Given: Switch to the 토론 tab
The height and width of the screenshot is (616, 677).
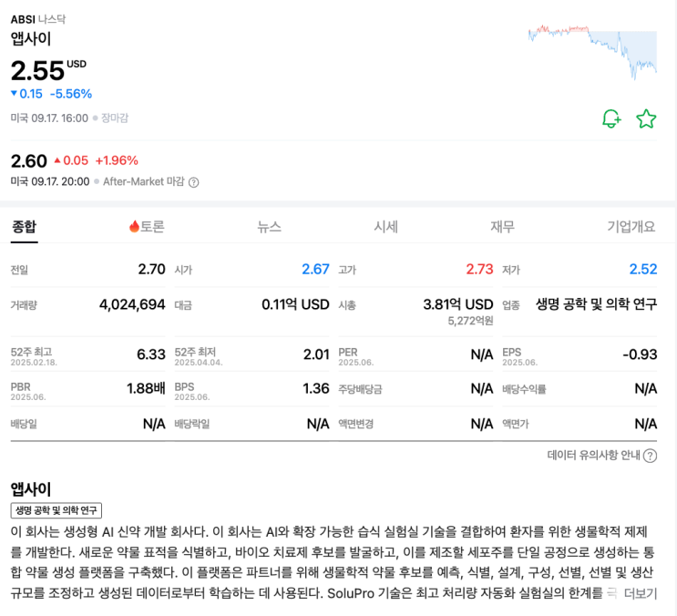Looking at the screenshot, I should tap(147, 227).
